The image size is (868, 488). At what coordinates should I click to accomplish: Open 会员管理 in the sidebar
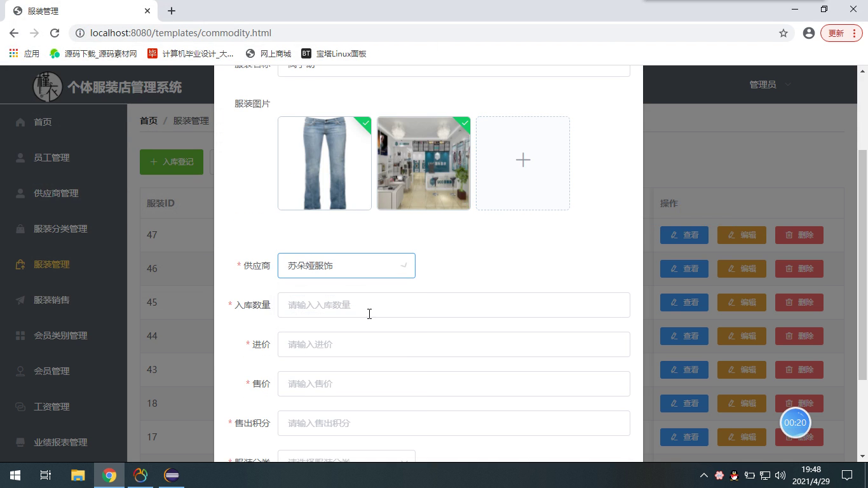click(64, 371)
